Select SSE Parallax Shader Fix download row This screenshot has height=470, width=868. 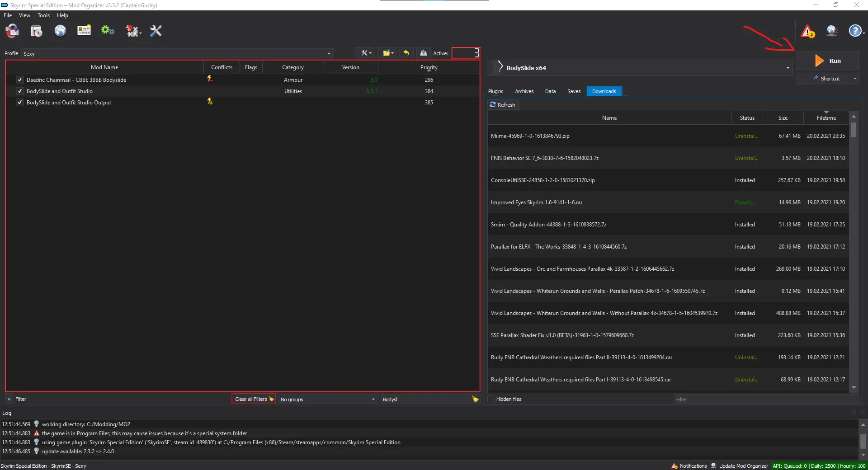[x=668, y=335]
